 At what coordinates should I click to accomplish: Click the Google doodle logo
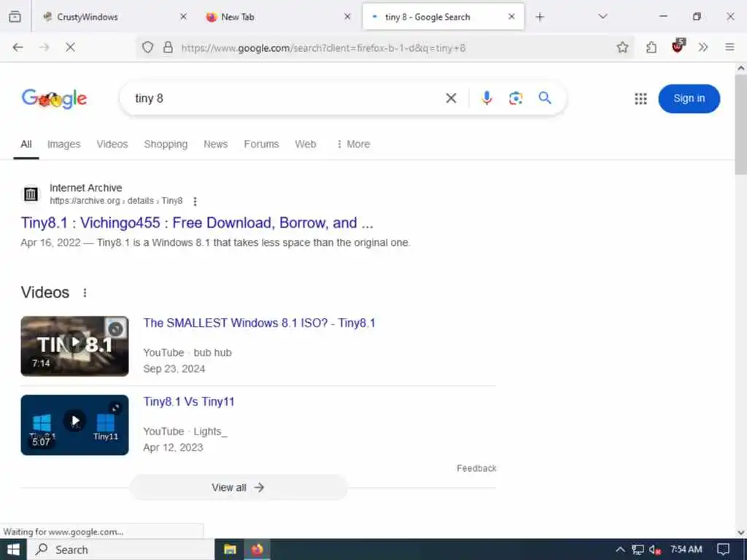click(54, 98)
